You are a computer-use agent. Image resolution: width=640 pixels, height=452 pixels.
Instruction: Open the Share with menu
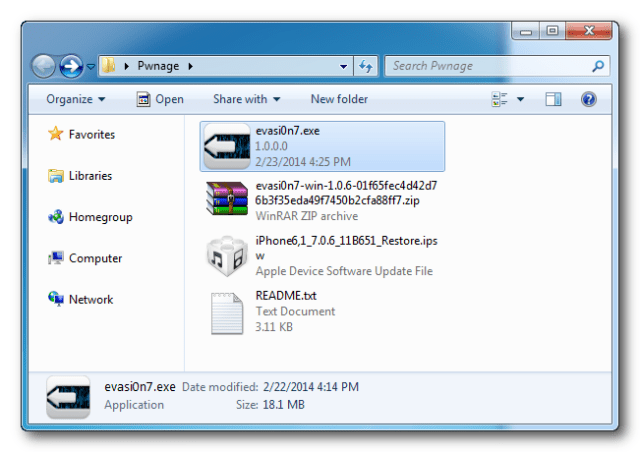247,99
